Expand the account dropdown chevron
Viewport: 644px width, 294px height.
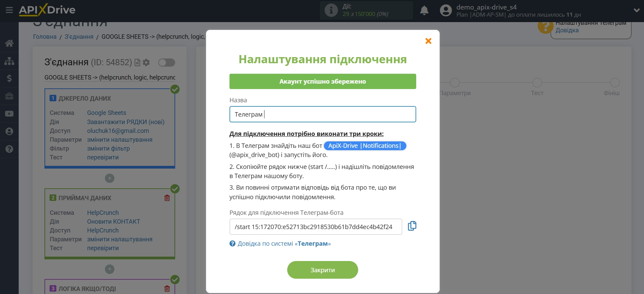point(637,11)
